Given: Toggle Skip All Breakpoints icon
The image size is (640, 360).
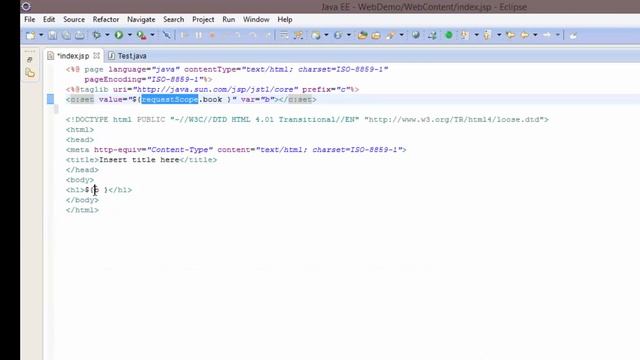Looking at the screenshot, I should (167, 36).
